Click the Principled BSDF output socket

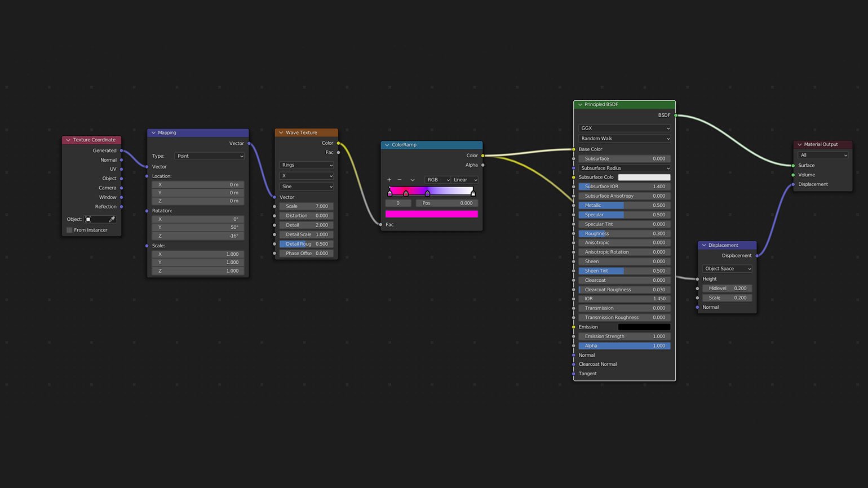(x=676, y=115)
